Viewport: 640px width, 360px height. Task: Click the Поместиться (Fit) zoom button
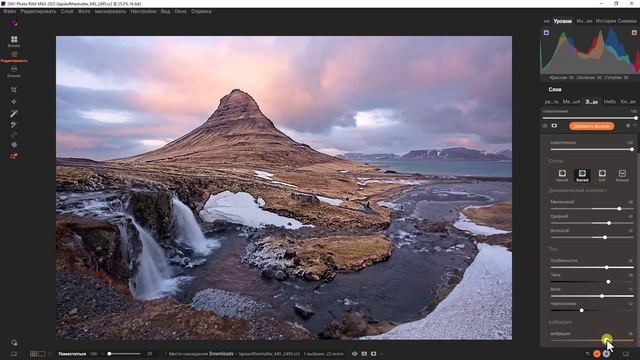coord(72,354)
